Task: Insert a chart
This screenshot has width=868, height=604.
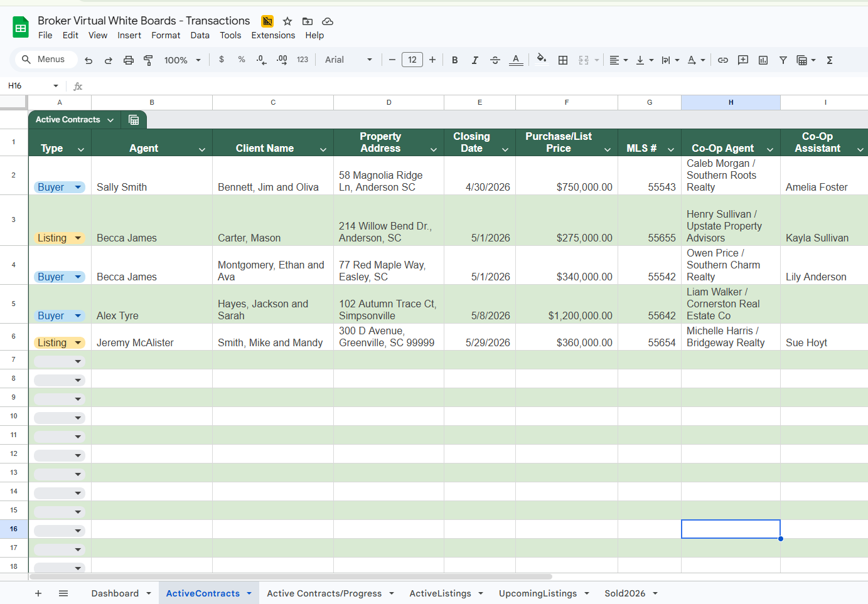Action: pos(763,60)
